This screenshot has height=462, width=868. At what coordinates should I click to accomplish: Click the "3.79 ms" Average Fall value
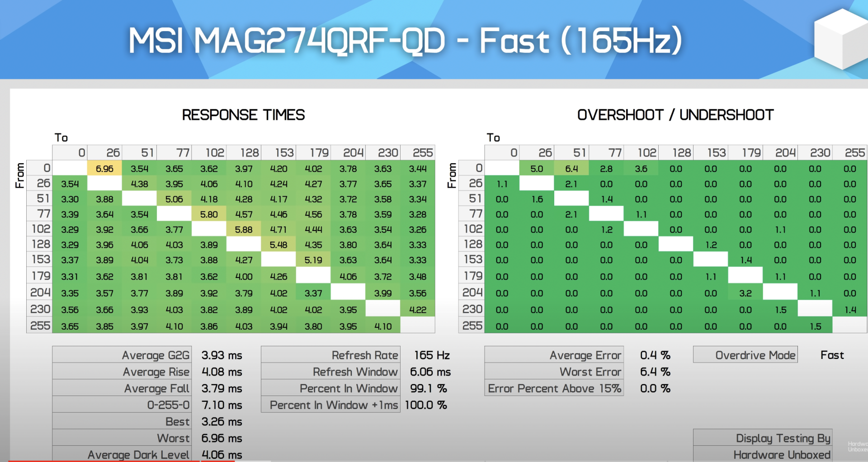click(x=222, y=388)
